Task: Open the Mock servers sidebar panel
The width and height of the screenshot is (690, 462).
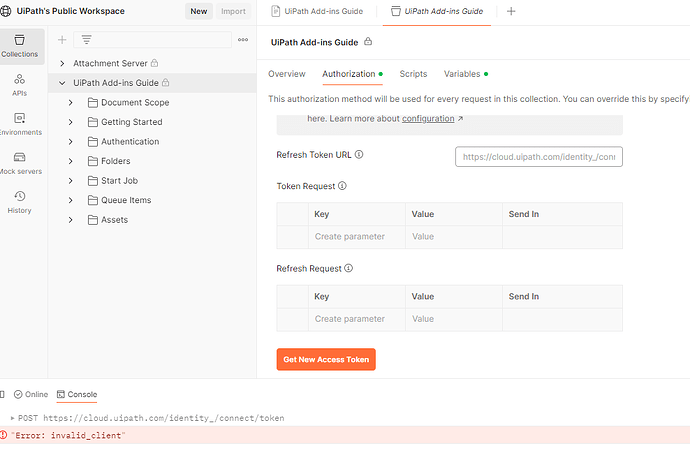Action: (x=19, y=163)
